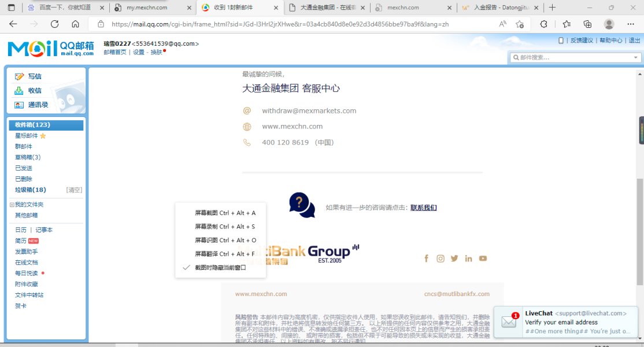Open browser settings and more menu

(631, 24)
